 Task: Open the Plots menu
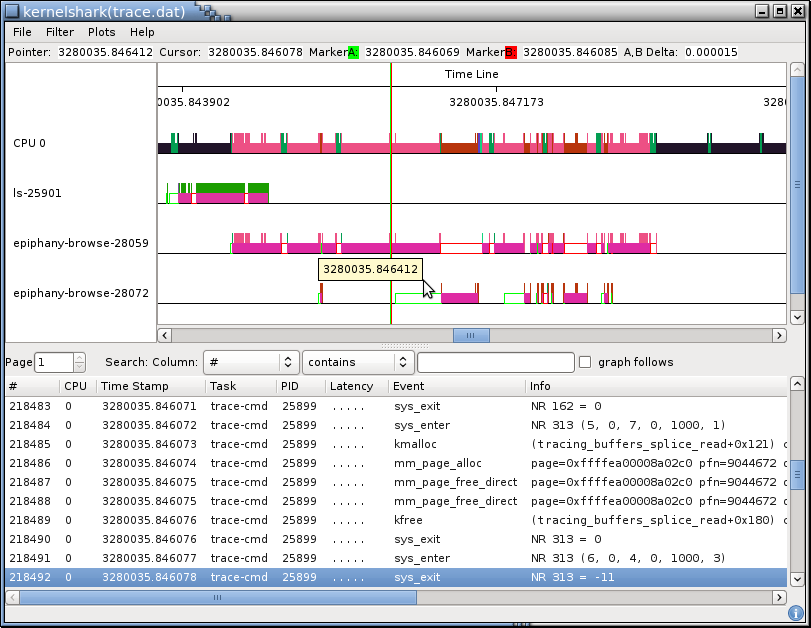101,32
